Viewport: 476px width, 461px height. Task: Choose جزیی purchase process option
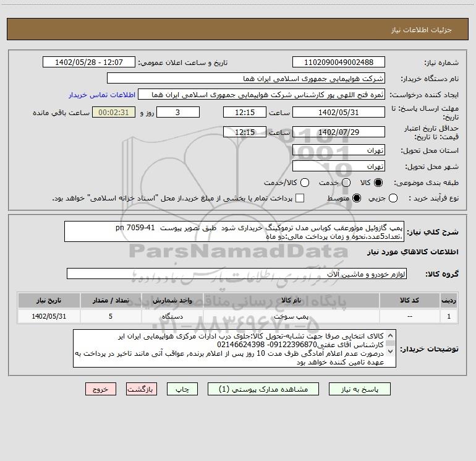point(393,198)
